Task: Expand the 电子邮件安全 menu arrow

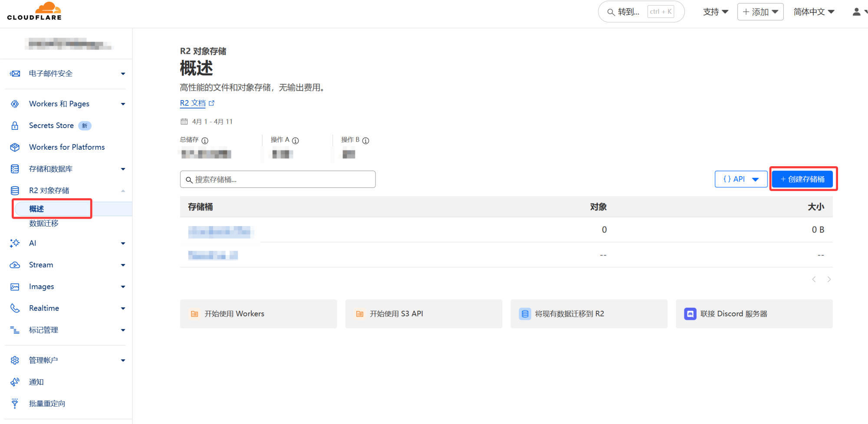Action: pyautogui.click(x=123, y=74)
